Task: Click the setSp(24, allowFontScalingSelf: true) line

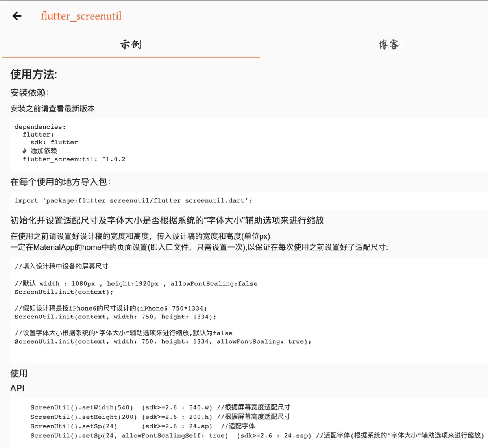Action: click(257, 436)
